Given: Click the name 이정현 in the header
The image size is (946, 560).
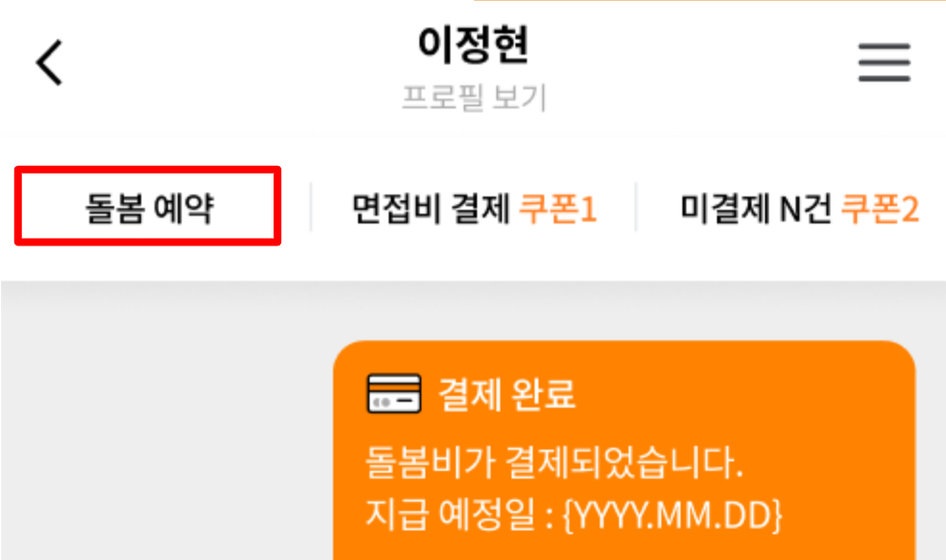Looking at the screenshot, I should tap(474, 45).
